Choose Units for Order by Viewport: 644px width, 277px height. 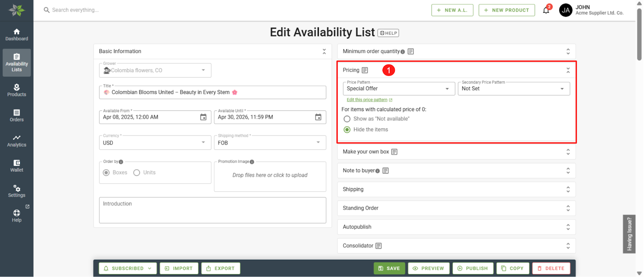coord(137,173)
